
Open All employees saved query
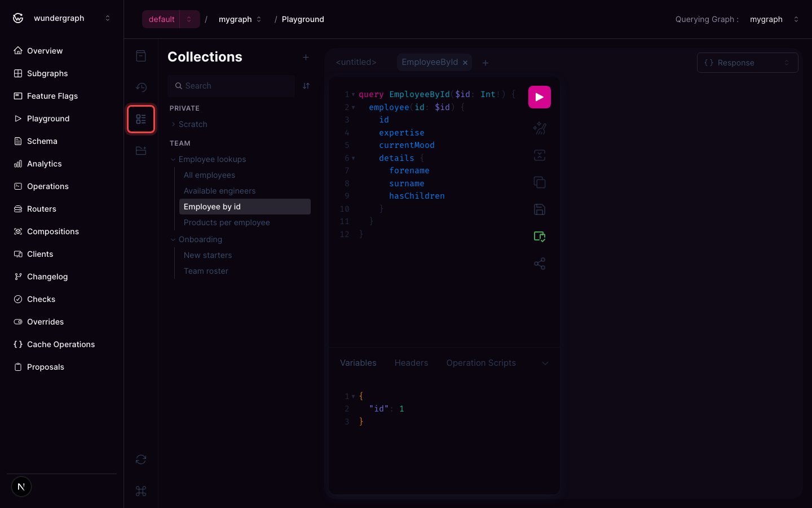pyautogui.click(x=245, y=175)
